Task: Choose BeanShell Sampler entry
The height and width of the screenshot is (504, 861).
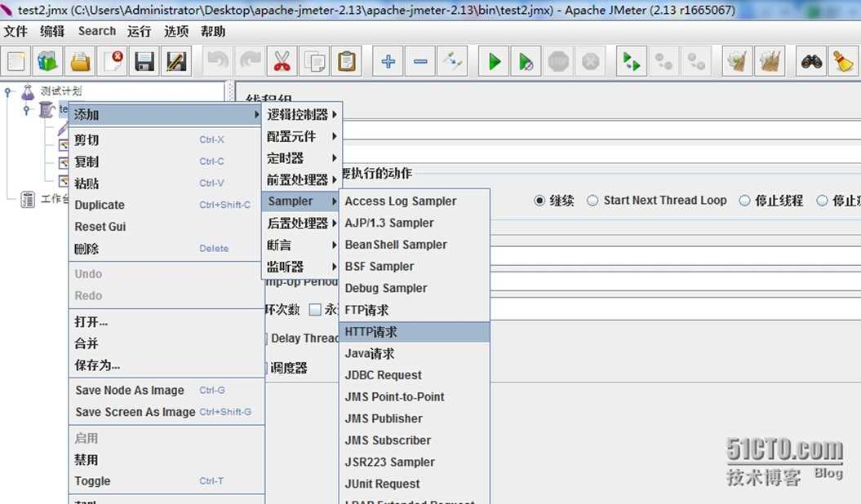Action: (x=415, y=245)
